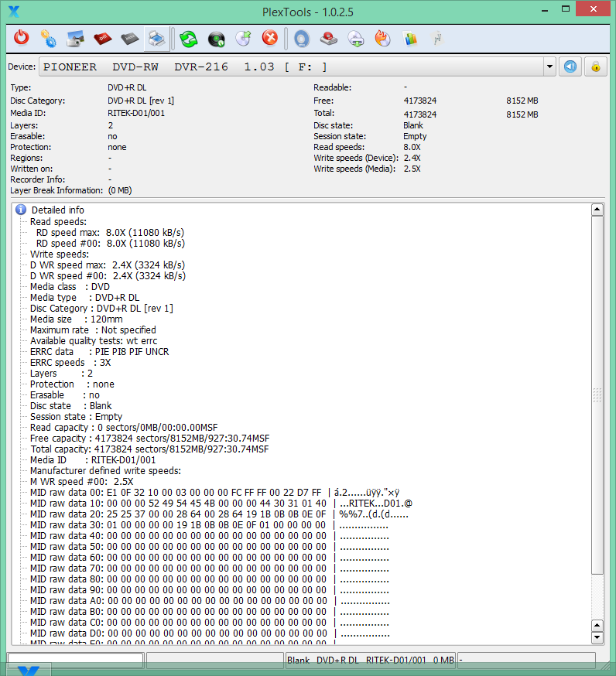Select 'Free capacity : 4173824 sectors' row
This screenshot has height=676, width=616.
click(149, 438)
